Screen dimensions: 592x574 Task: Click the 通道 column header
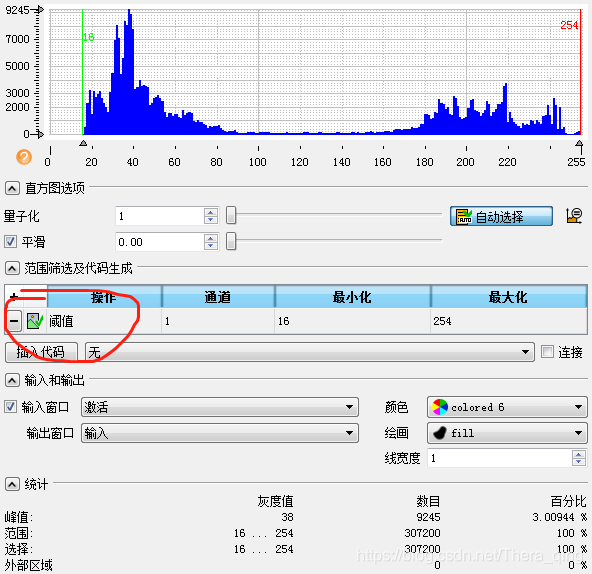coord(218,297)
